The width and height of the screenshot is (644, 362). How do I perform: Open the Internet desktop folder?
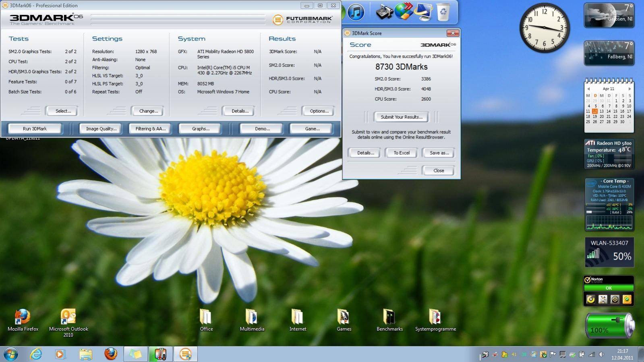[x=298, y=321]
